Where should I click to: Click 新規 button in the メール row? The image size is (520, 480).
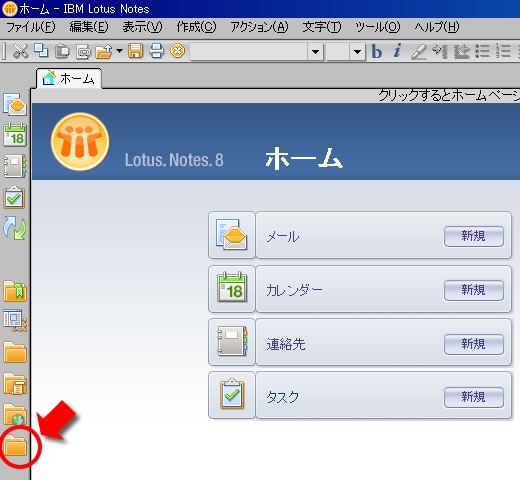coord(474,236)
